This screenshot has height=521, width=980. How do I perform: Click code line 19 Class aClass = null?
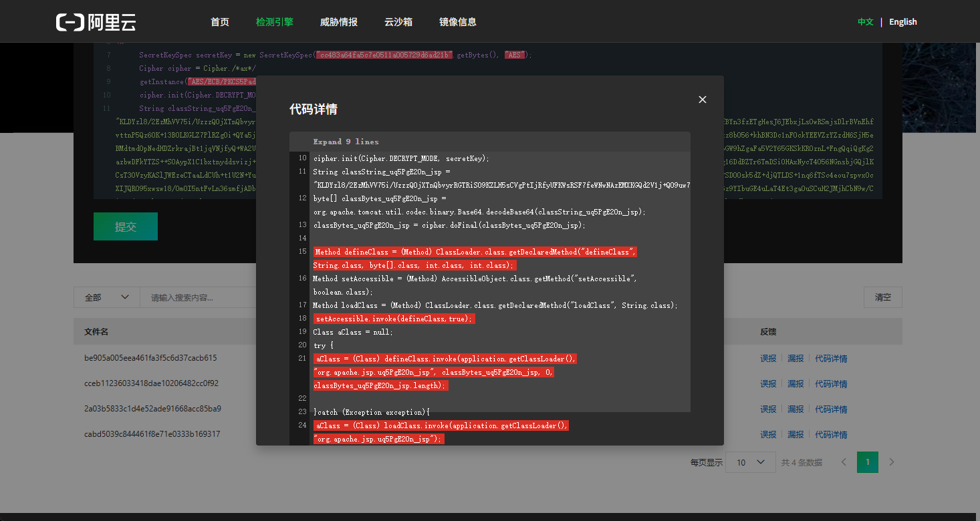[354, 332]
